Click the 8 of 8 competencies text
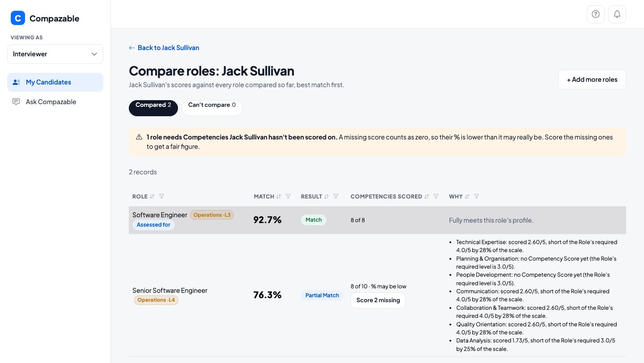 pos(358,220)
